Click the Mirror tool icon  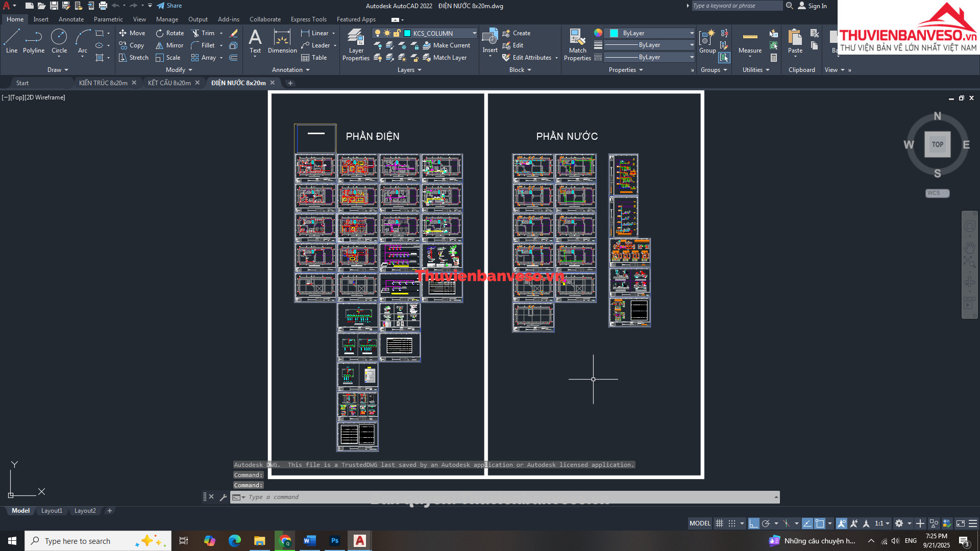160,45
